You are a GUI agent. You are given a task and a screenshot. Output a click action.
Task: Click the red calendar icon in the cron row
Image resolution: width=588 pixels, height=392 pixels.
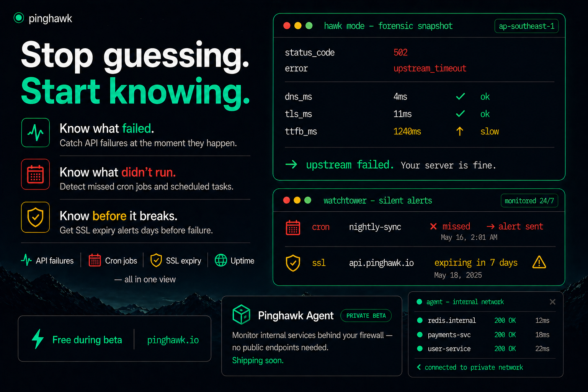click(293, 227)
